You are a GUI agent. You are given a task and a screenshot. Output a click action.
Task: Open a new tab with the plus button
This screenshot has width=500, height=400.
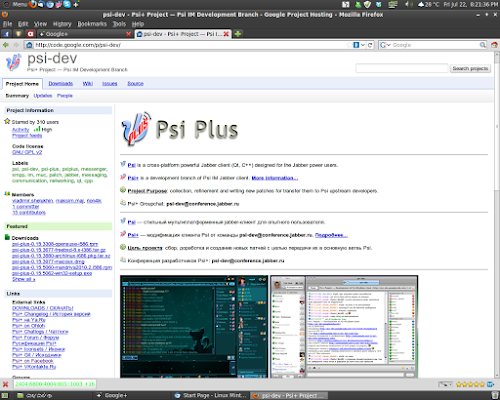pyautogui.click(x=238, y=34)
